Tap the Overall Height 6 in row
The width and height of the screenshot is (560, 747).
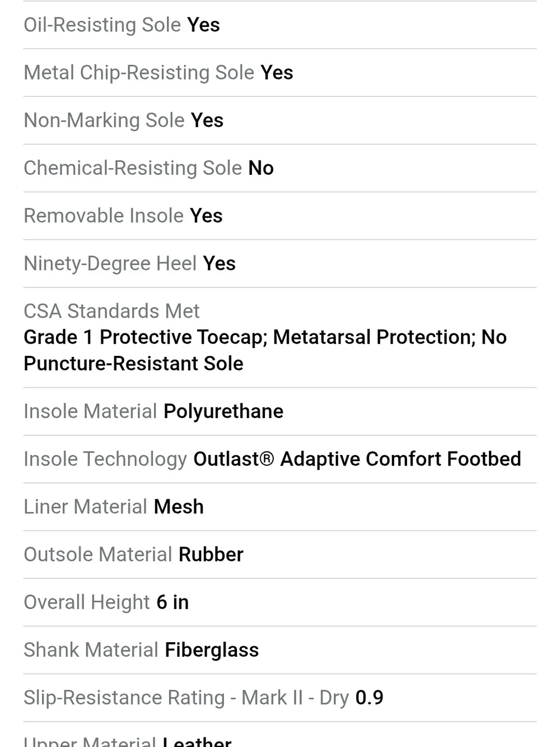tap(280, 602)
